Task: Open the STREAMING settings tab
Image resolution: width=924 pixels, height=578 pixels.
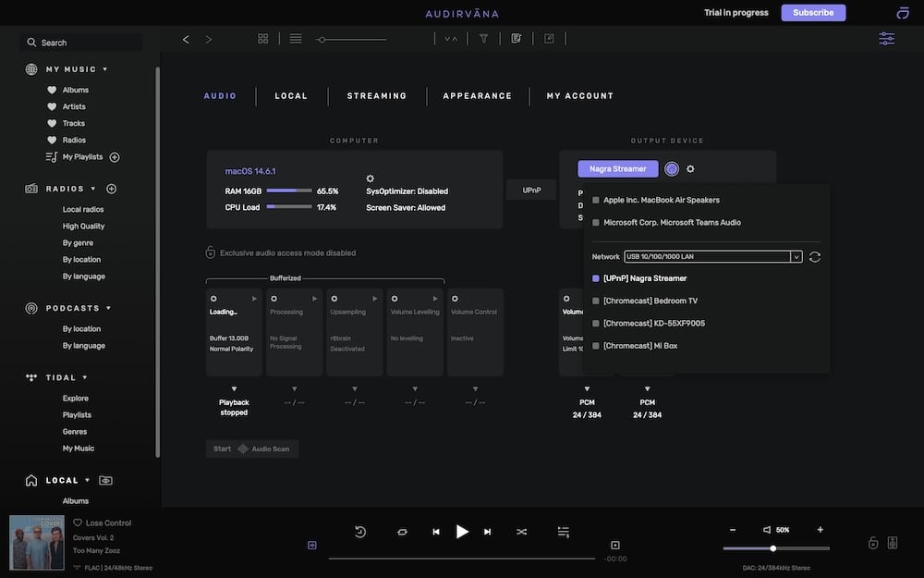Action: [377, 95]
